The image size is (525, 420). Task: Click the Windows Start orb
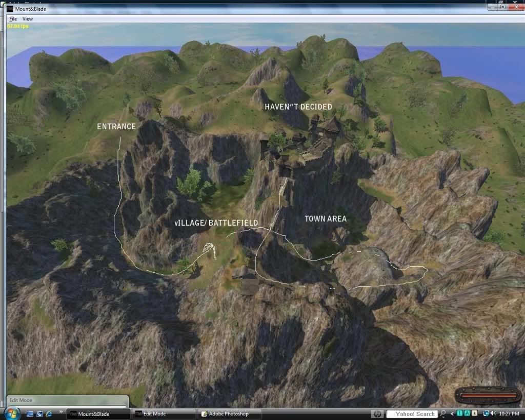coord(11,413)
